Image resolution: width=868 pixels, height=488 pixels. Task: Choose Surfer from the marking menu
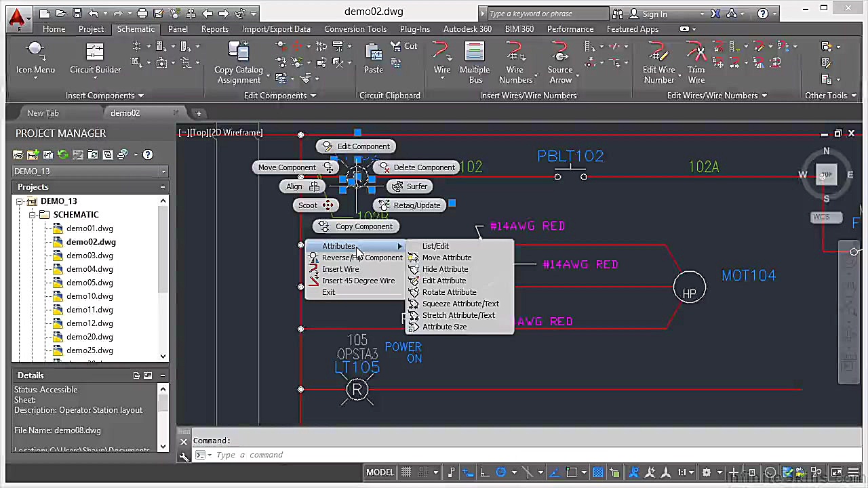[x=409, y=186]
